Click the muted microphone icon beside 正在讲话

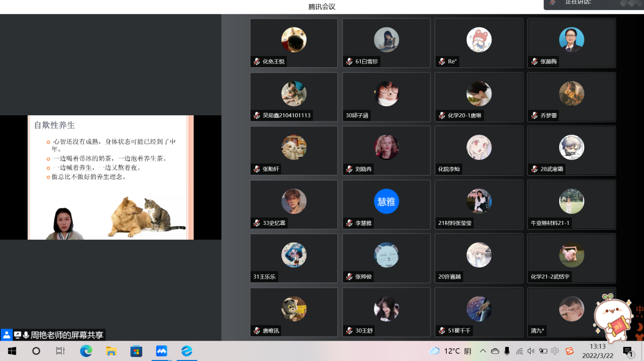(x=553, y=3)
